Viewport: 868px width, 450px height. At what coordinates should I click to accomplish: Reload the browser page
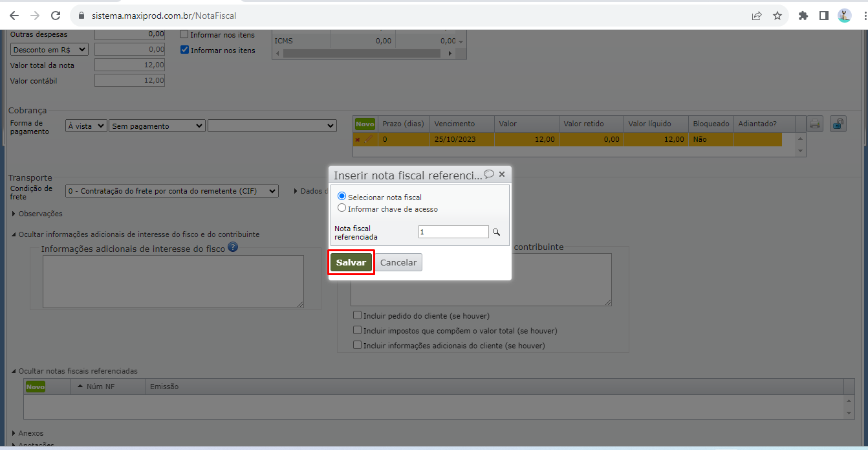56,15
